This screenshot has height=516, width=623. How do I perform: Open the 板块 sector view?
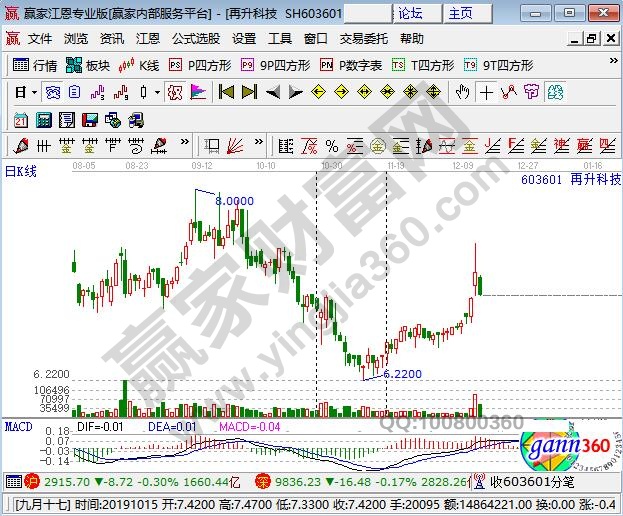(x=88, y=65)
